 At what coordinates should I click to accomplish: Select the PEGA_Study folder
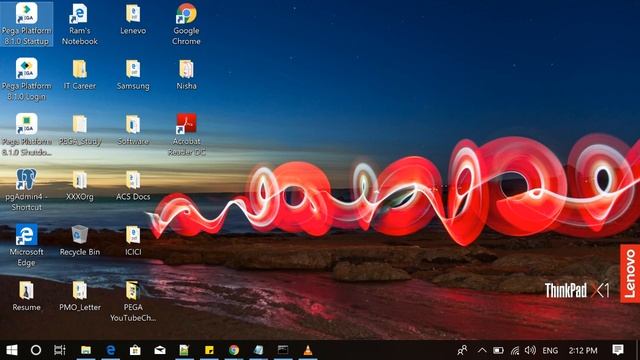tap(80, 130)
